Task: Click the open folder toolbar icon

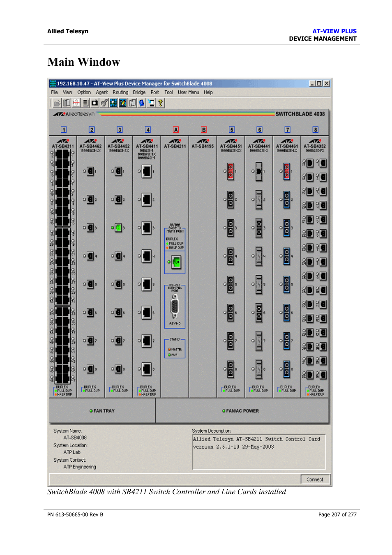Action: (x=57, y=103)
